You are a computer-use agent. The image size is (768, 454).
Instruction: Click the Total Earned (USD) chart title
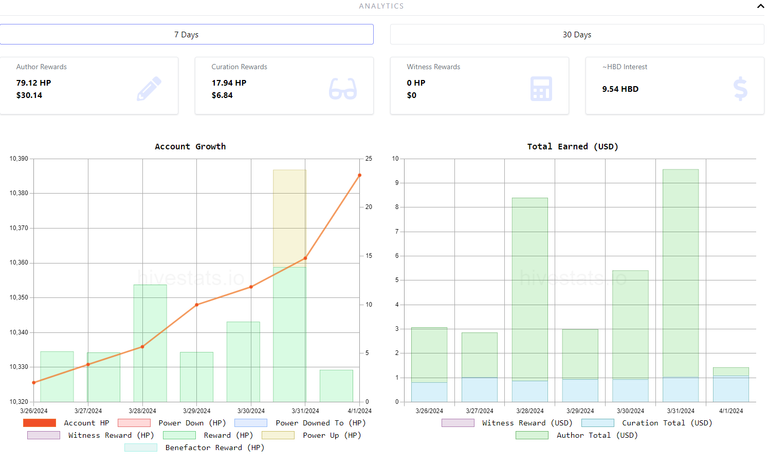click(573, 146)
